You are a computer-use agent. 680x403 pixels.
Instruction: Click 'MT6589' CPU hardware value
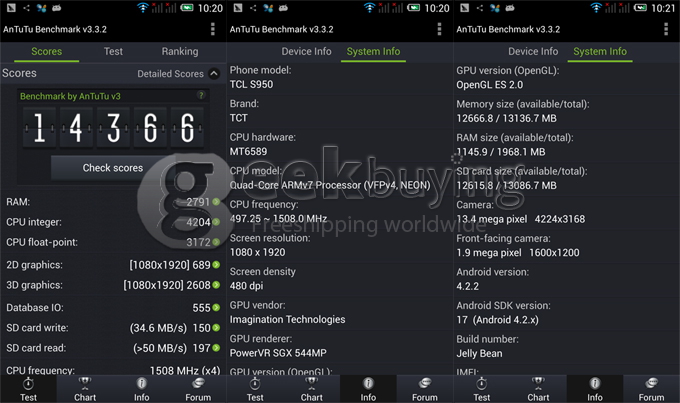(248, 151)
